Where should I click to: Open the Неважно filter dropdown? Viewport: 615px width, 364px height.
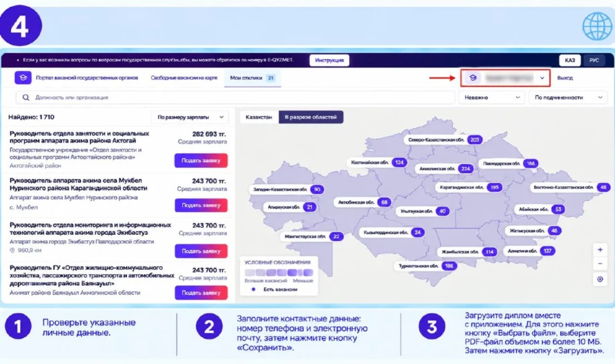492,97
